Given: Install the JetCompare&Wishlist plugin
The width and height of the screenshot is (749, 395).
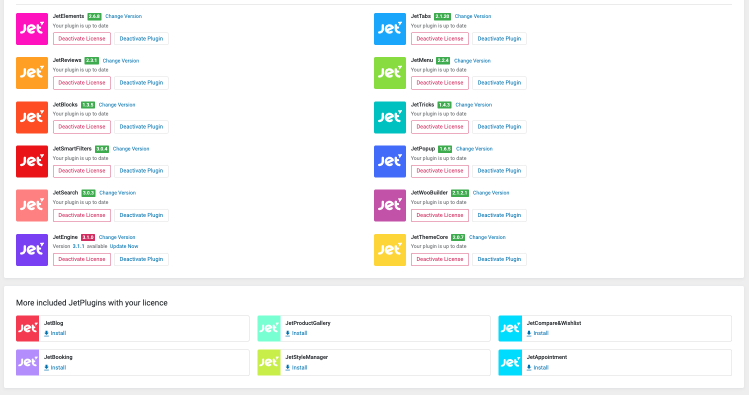Looking at the screenshot, I should click(x=537, y=333).
